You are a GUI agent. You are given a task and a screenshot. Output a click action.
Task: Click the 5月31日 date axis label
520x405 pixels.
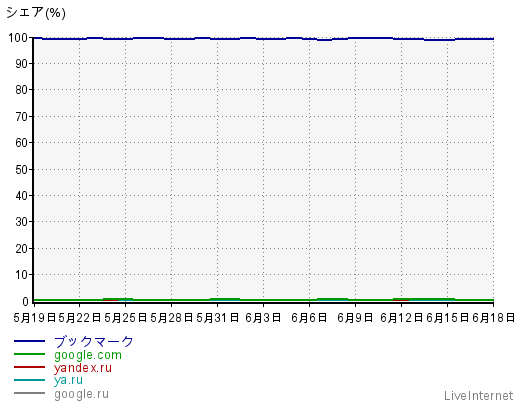217,318
